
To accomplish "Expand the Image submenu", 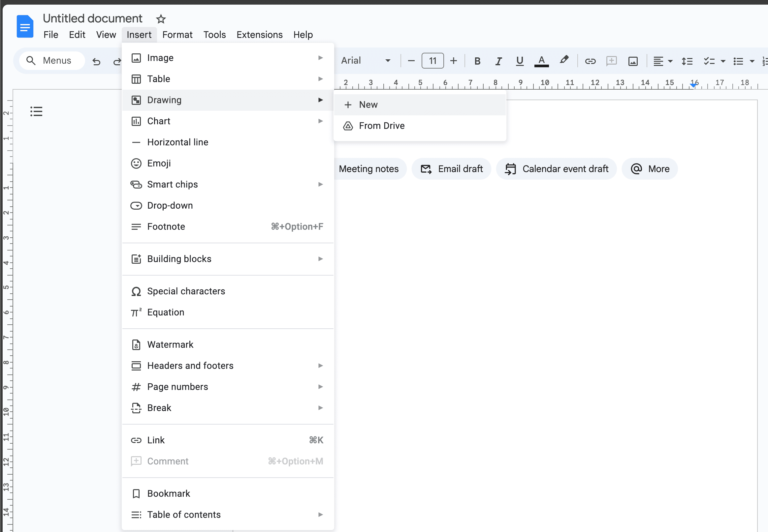I will pyautogui.click(x=228, y=58).
